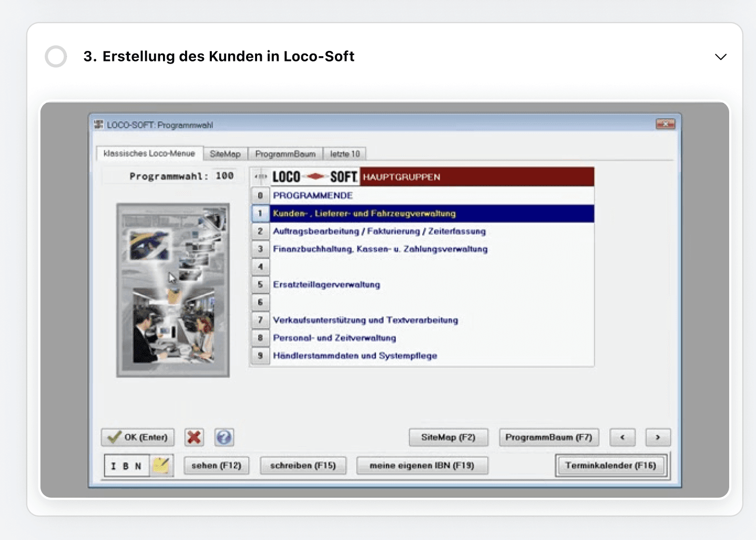756x540 pixels.
Task: Confirm with OK (Enter) button
Action: click(x=138, y=437)
